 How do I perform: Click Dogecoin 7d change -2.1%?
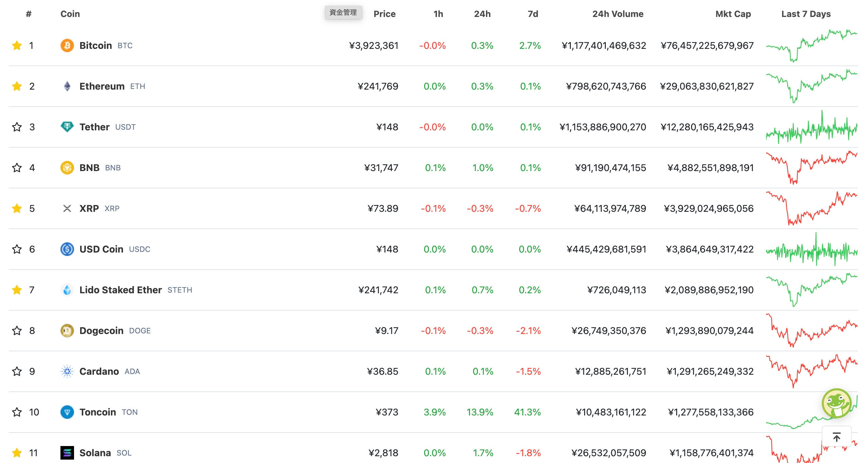click(528, 331)
